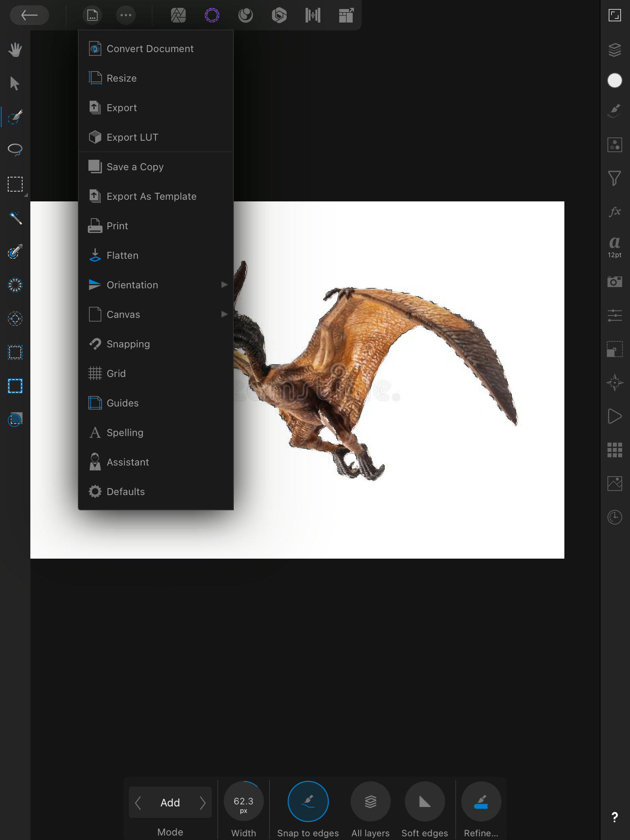Open Grid settings

tap(156, 374)
